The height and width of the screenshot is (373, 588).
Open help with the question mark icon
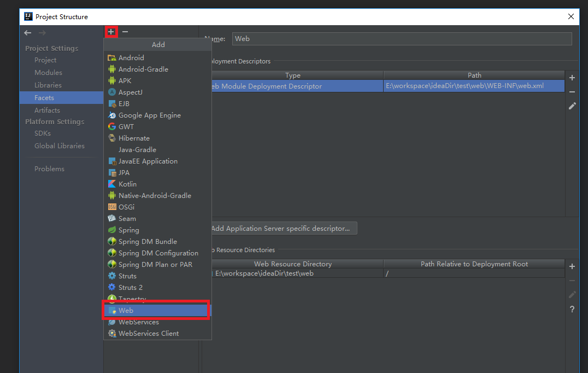[x=572, y=309]
